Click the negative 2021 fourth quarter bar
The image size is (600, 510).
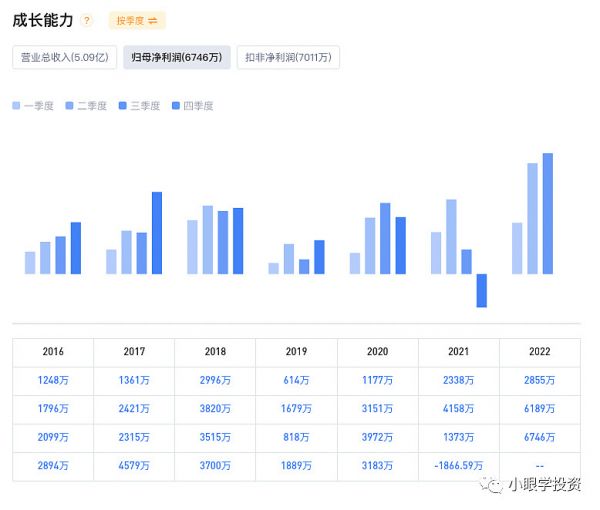tap(481, 290)
